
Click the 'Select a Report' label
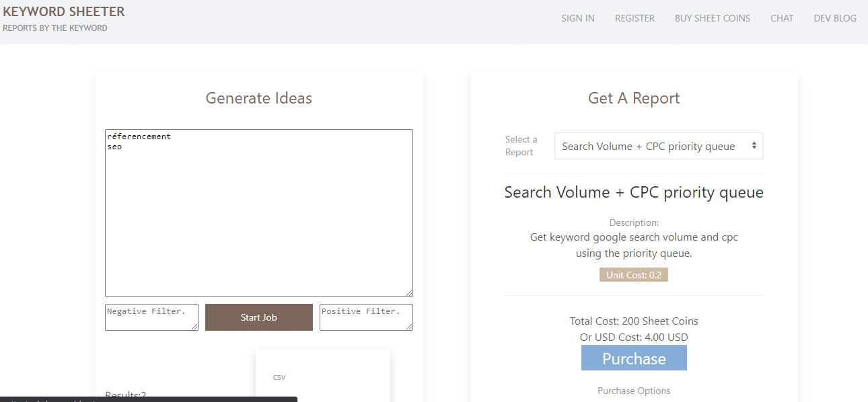(521, 146)
